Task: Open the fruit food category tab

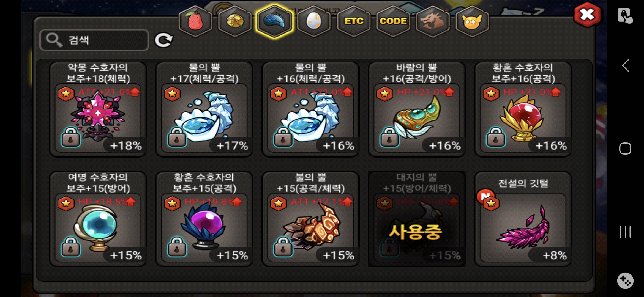Action: (195, 21)
